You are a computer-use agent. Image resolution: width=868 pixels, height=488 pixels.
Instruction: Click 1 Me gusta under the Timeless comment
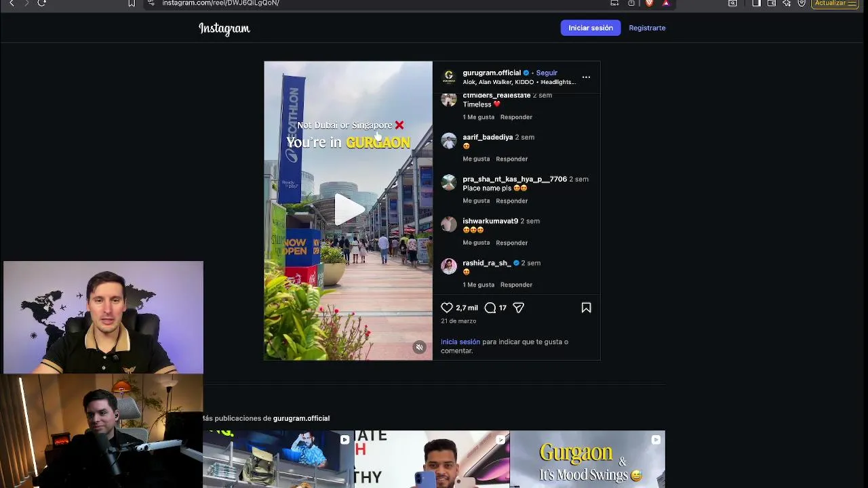(x=479, y=117)
